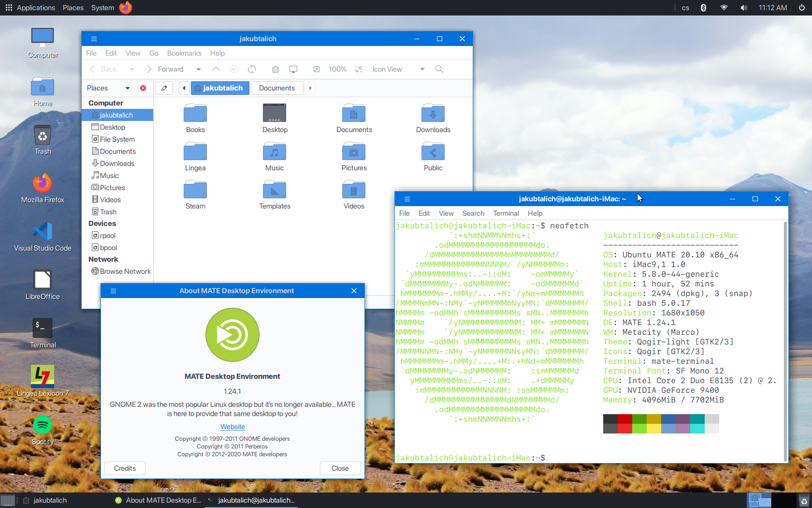Open the Website link in About MATE
The width and height of the screenshot is (812, 508).
click(232, 427)
